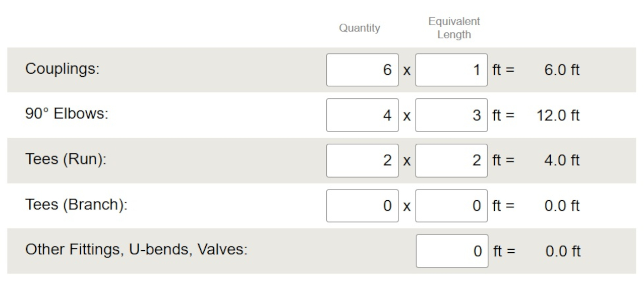The image size is (644, 281).
Task: Click the Tees (Branch) label text
Action: 76,205
